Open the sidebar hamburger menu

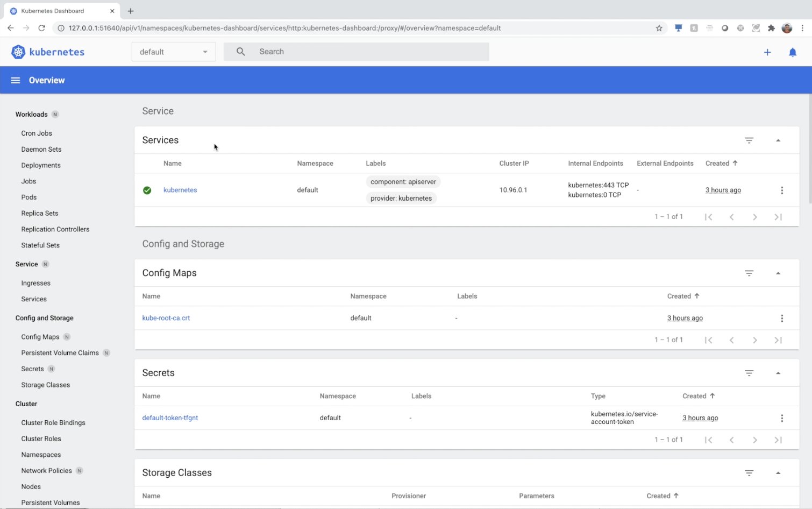[15, 80]
